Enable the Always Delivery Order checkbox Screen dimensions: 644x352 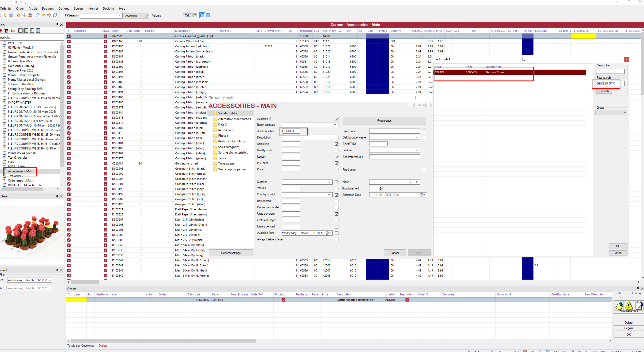coord(337,239)
